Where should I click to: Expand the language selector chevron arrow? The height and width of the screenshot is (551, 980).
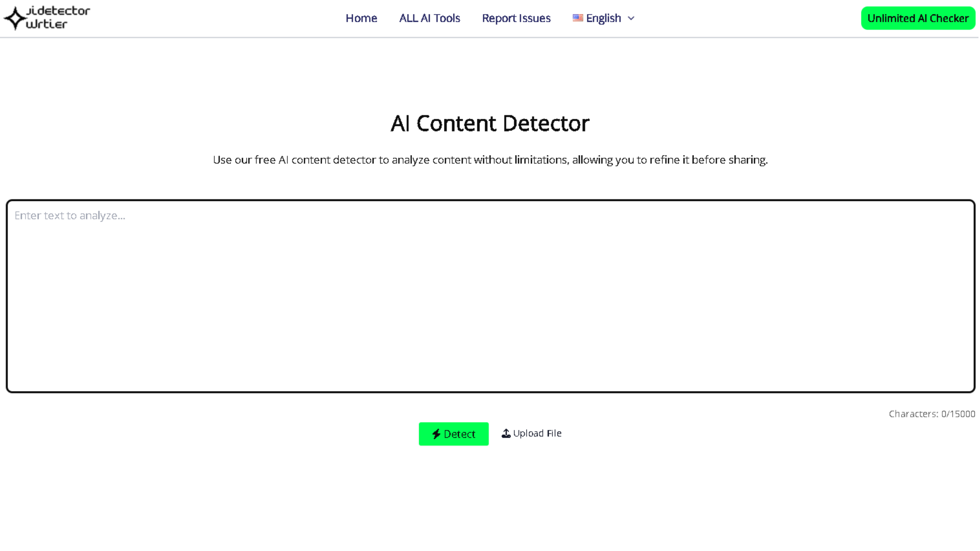(x=631, y=18)
